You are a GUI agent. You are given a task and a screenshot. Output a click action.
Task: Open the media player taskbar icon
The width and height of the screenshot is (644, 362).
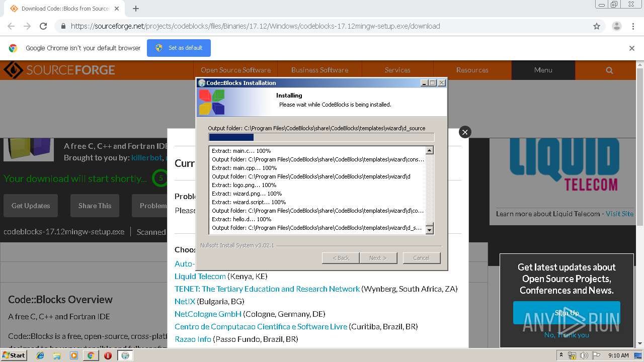74,355
